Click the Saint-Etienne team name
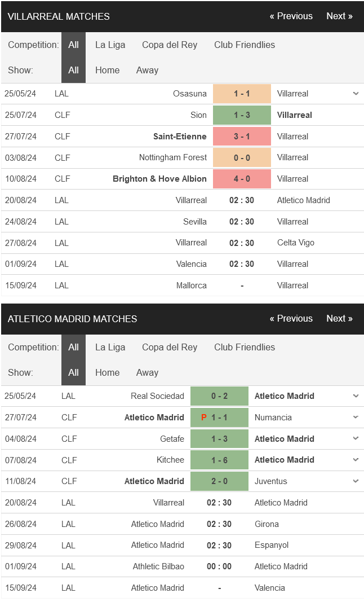The image size is (364, 602). [180, 137]
